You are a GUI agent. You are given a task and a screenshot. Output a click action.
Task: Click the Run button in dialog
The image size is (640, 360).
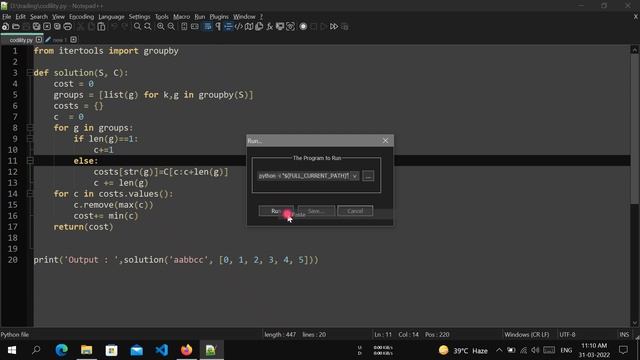pyautogui.click(x=276, y=211)
